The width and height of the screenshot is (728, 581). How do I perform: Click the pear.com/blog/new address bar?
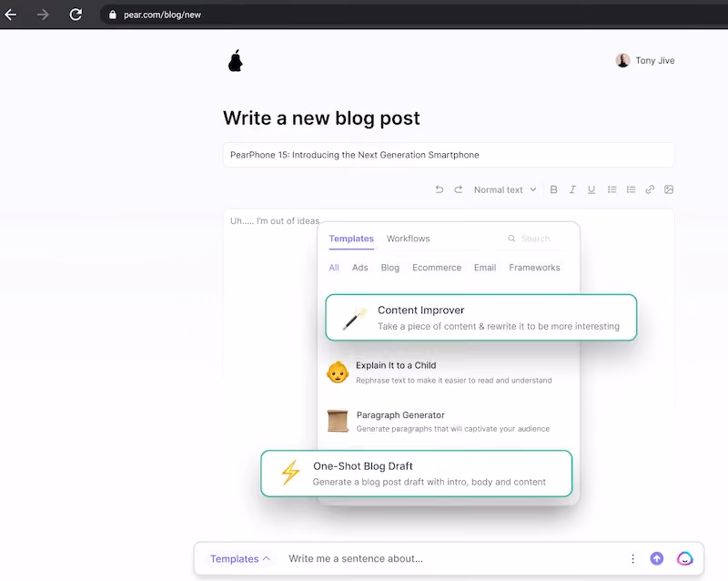[x=413, y=15]
